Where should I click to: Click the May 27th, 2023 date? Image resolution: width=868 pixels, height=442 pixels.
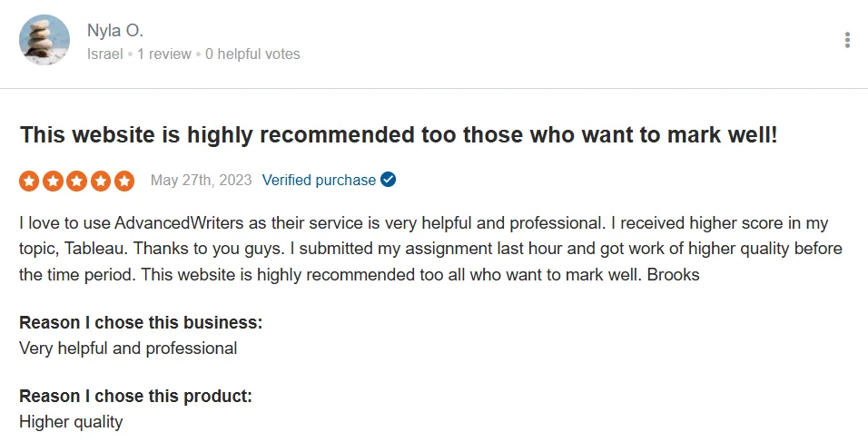(x=201, y=181)
